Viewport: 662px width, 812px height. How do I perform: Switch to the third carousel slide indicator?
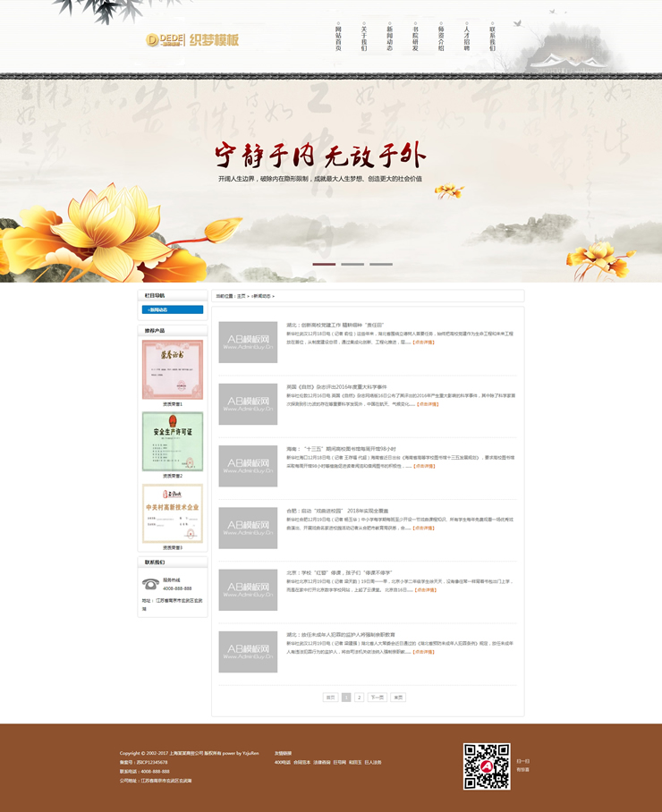[x=381, y=264]
